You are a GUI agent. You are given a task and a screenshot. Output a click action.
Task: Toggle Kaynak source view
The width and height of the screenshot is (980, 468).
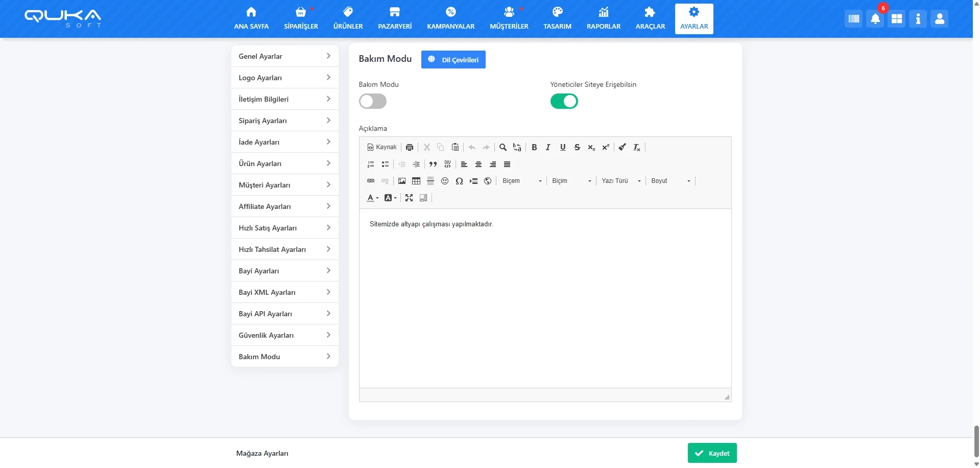click(x=382, y=147)
